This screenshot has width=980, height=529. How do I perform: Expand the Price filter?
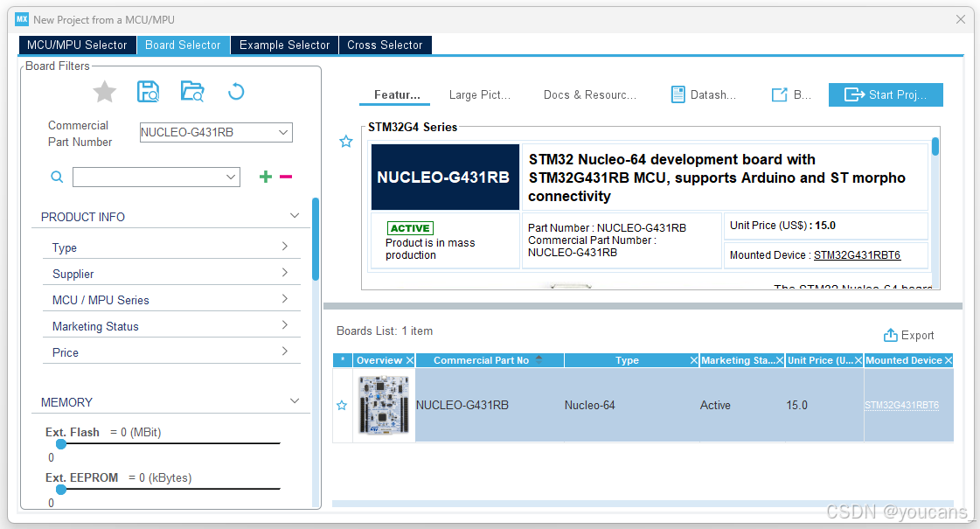[284, 352]
